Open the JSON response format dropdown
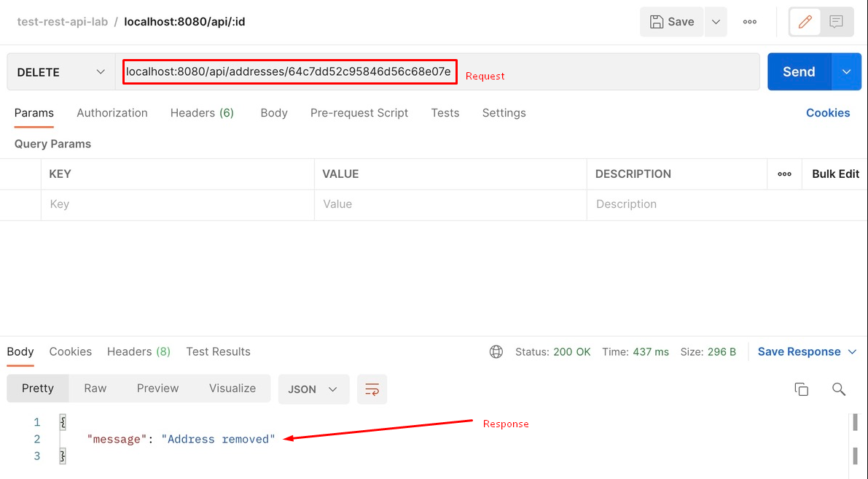Screen dimensions: 868x479 [313, 389]
